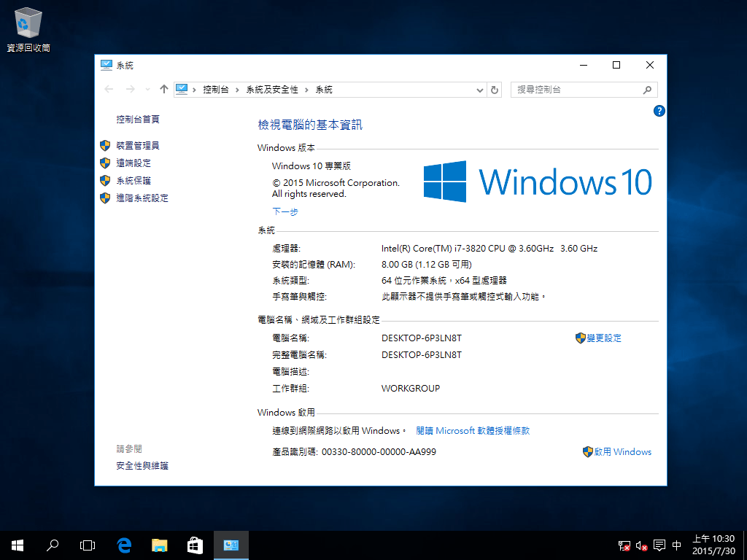Screen dimensions: 747x560
Task: Open taskbar search magnifier
Action: (x=53, y=545)
